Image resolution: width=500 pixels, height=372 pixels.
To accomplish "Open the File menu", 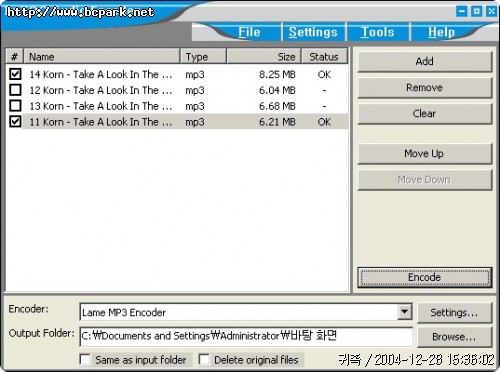I will tap(249, 32).
